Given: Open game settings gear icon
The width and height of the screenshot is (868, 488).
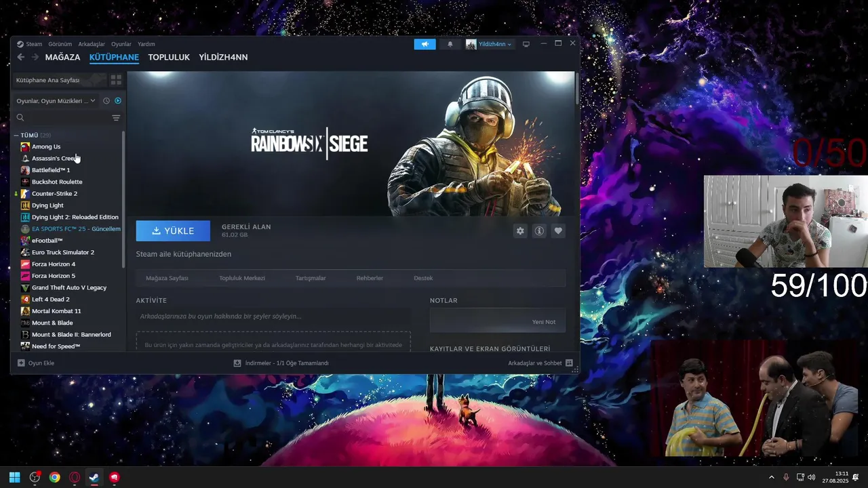Looking at the screenshot, I should [x=520, y=231].
